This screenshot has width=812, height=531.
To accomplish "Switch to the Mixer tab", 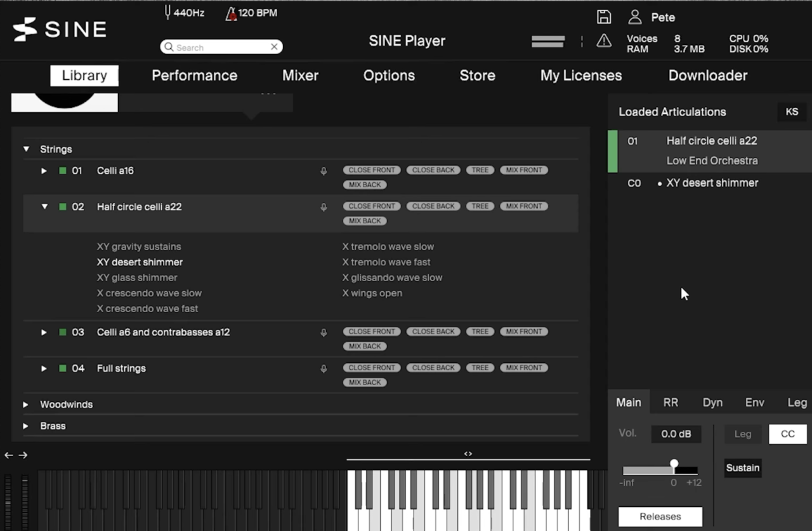I will tap(300, 75).
